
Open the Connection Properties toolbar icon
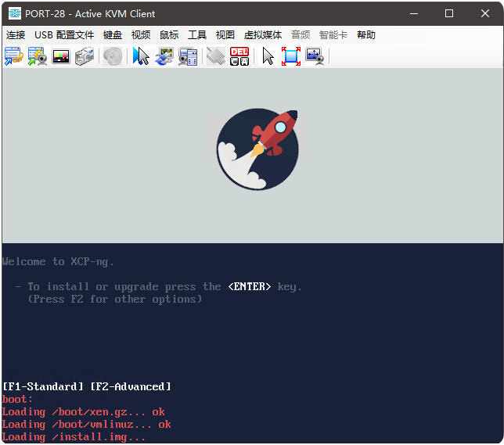[x=14, y=56]
